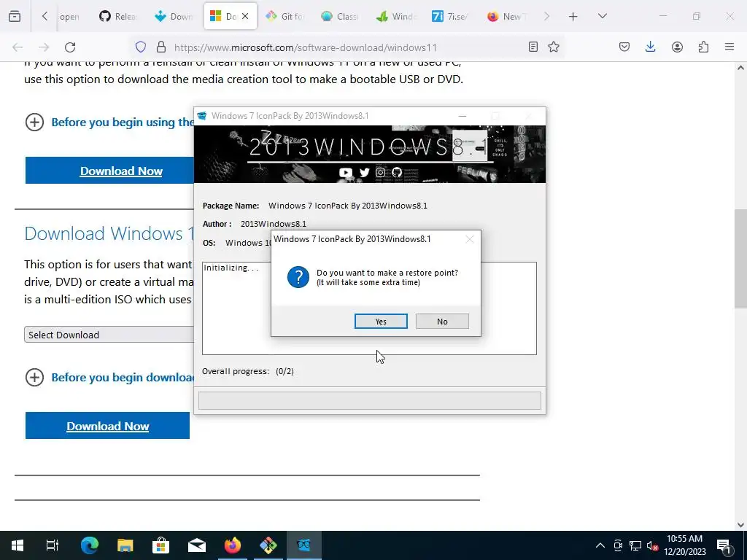Click the Download Windows heading text
This screenshot has width=747, height=560.
click(x=109, y=234)
